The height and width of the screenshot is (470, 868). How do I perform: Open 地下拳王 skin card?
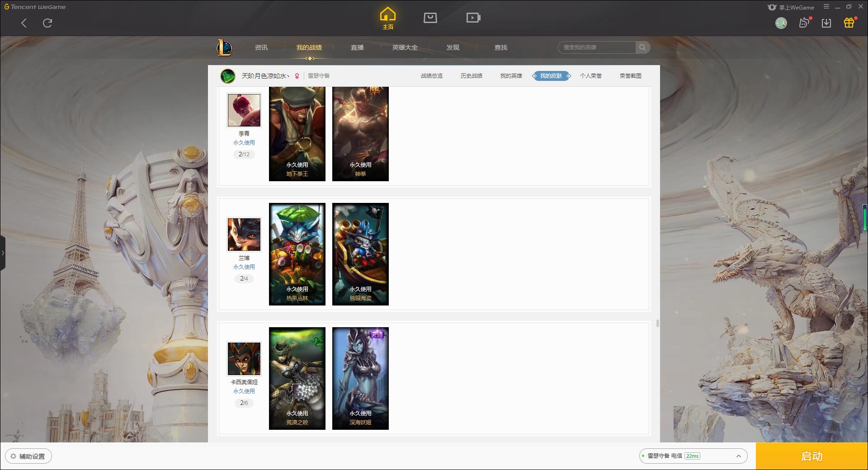[x=297, y=134]
